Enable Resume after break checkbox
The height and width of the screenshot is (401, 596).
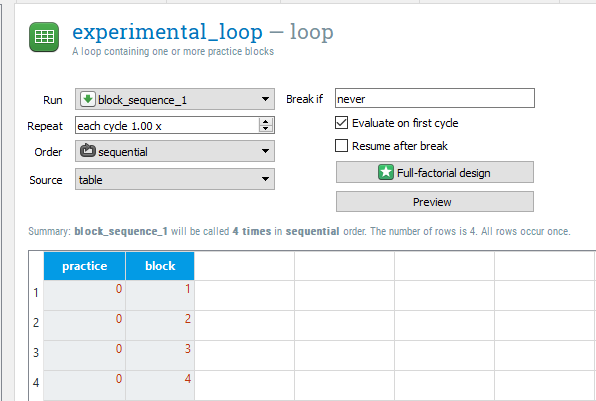(x=341, y=146)
